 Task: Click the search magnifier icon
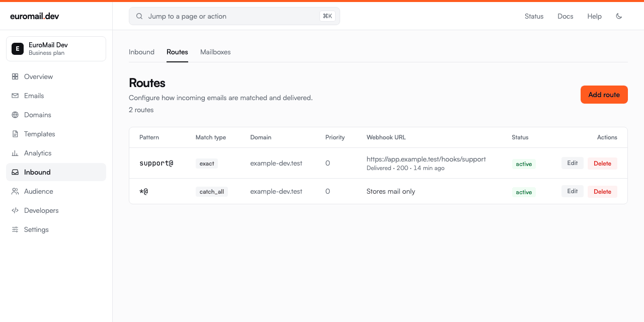click(139, 16)
